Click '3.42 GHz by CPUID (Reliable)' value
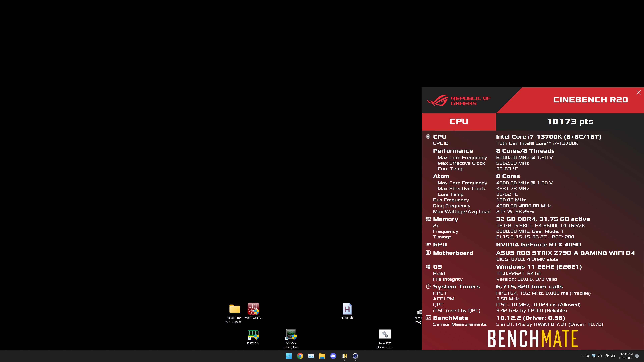 531,310
